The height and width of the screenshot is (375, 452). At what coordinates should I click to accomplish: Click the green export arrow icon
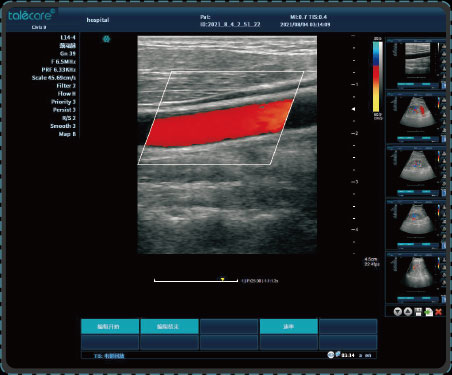[x=429, y=312]
